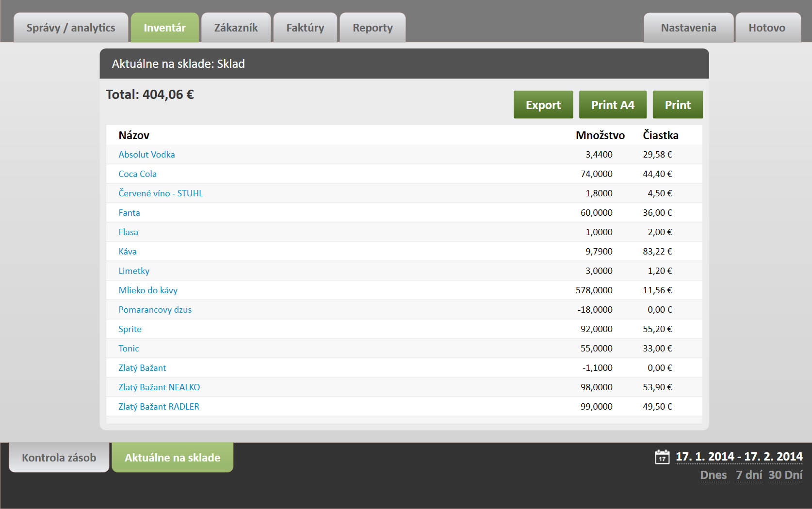This screenshot has width=812, height=509.
Task: Click the Názov column header
Action: coord(134,135)
